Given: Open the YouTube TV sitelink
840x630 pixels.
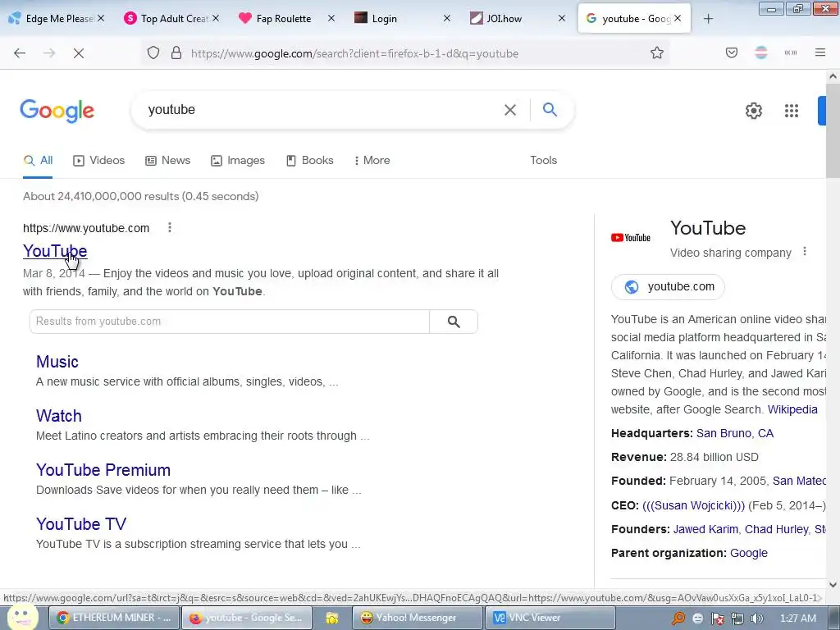Looking at the screenshot, I should coord(81,524).
